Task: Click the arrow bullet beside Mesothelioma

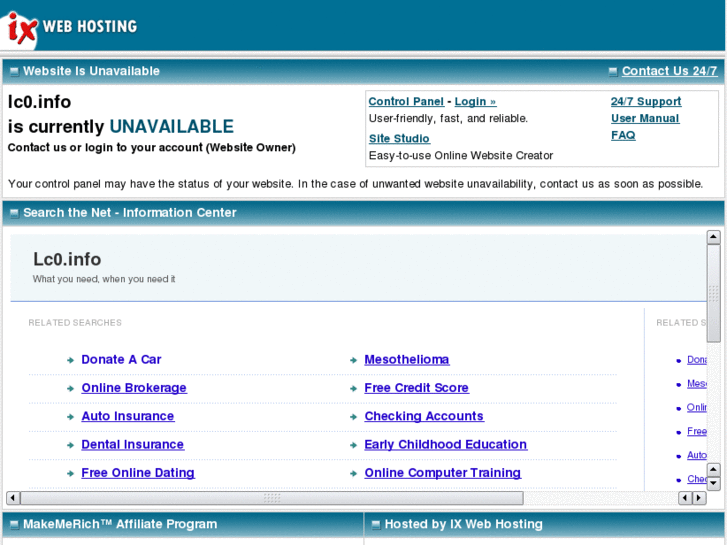Action: tap(353, 360)
